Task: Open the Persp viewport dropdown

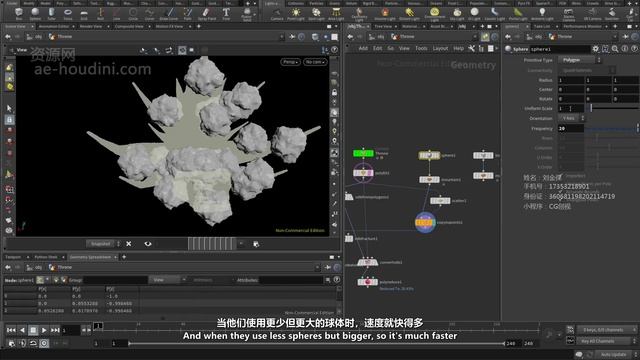Action: pyautogui.click(x=290, y=62)
